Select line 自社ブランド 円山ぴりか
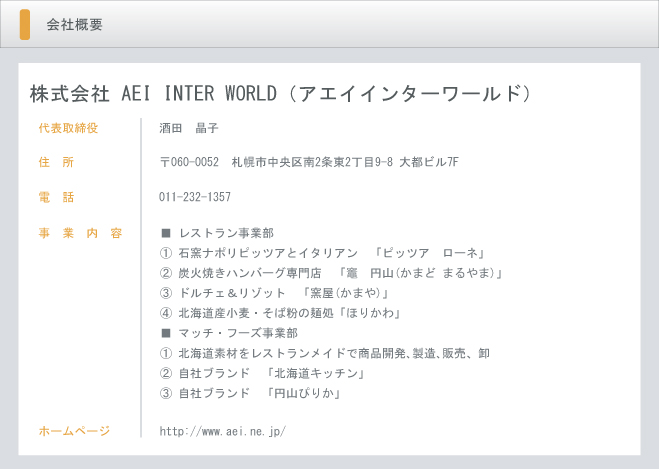Viewport: 659px width, 469px height. tap(251, 393)
